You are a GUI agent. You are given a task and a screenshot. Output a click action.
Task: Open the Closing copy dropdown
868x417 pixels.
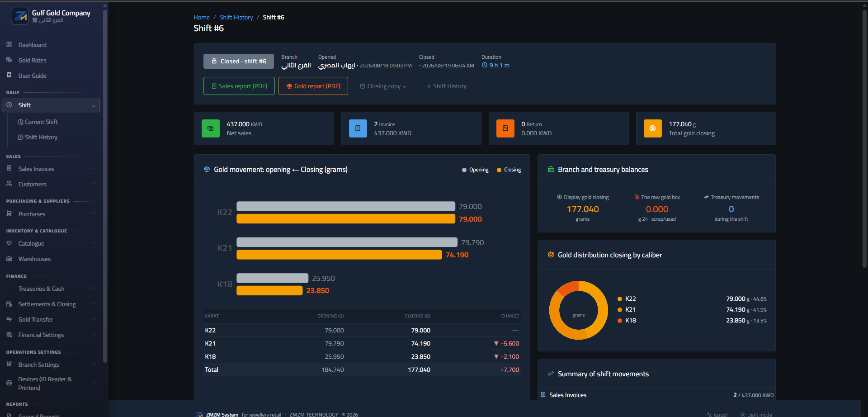[x=383, y=86]
